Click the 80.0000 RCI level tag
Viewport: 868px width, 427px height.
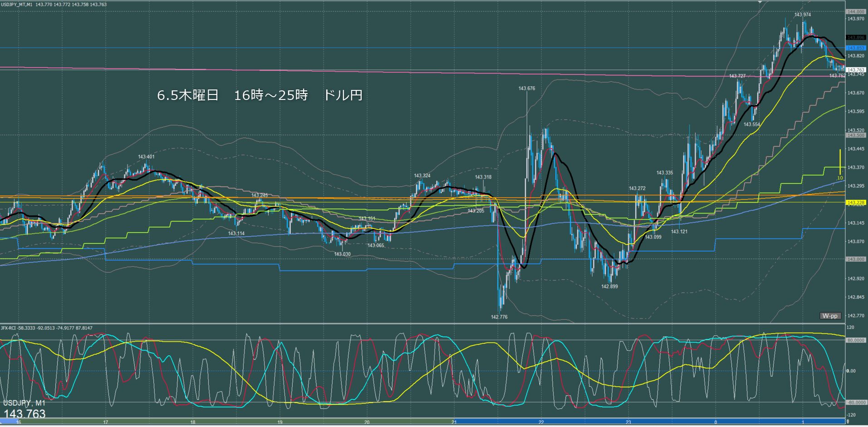tap(856, 340)
